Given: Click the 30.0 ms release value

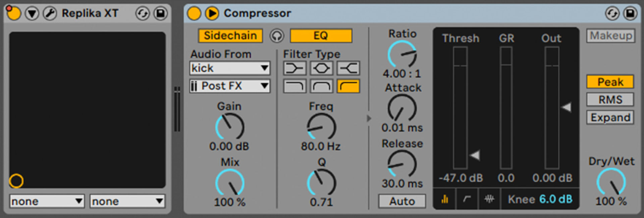Looking at the screenshot, I should click(x=402, y=184).
